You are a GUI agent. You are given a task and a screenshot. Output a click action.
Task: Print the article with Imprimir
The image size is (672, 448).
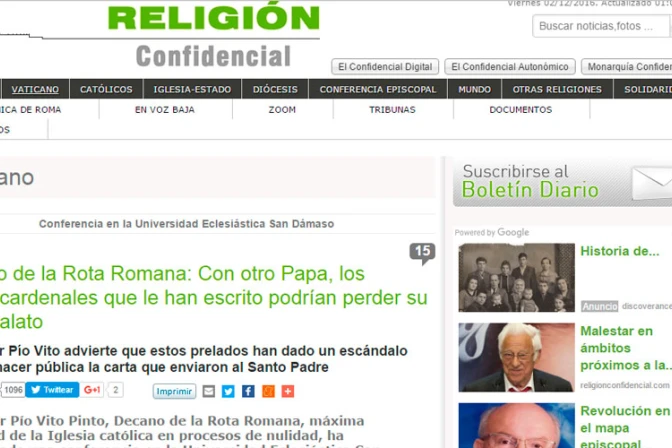(174, 391)
